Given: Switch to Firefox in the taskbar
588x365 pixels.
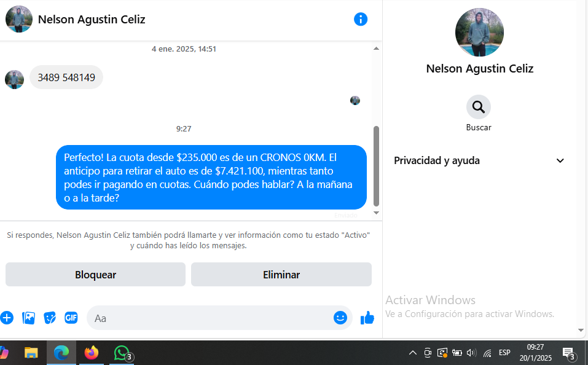Looking at the screenshot, I should coord(92,353).
